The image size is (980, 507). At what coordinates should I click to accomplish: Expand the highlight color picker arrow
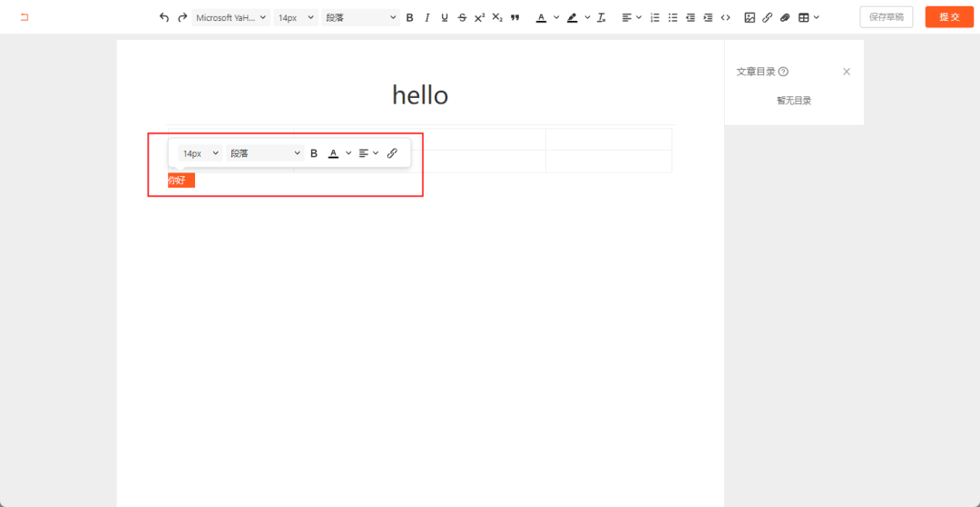pos(587,17)
